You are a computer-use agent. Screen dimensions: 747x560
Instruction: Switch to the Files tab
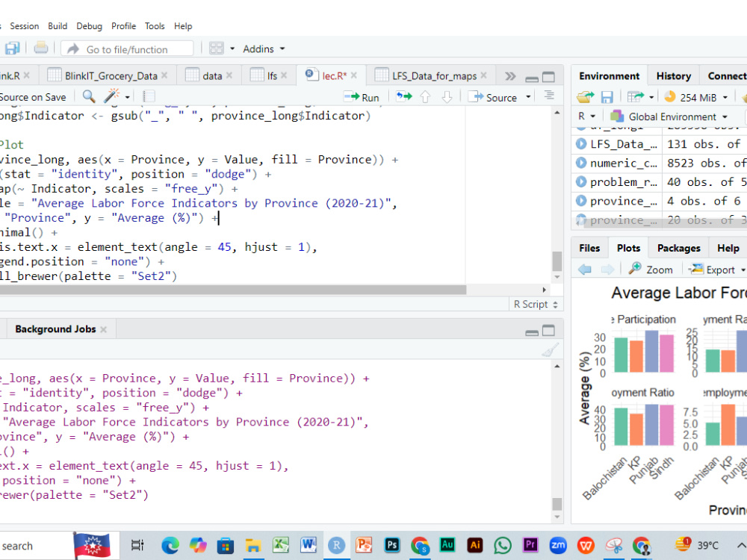click(x=589, y=248)
